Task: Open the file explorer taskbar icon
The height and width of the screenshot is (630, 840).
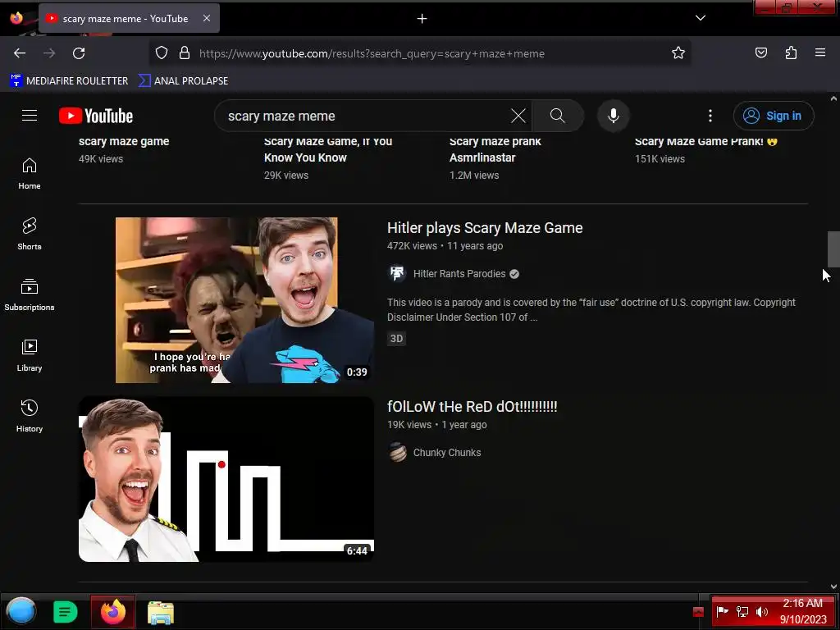Action: (x=161, y=613)
